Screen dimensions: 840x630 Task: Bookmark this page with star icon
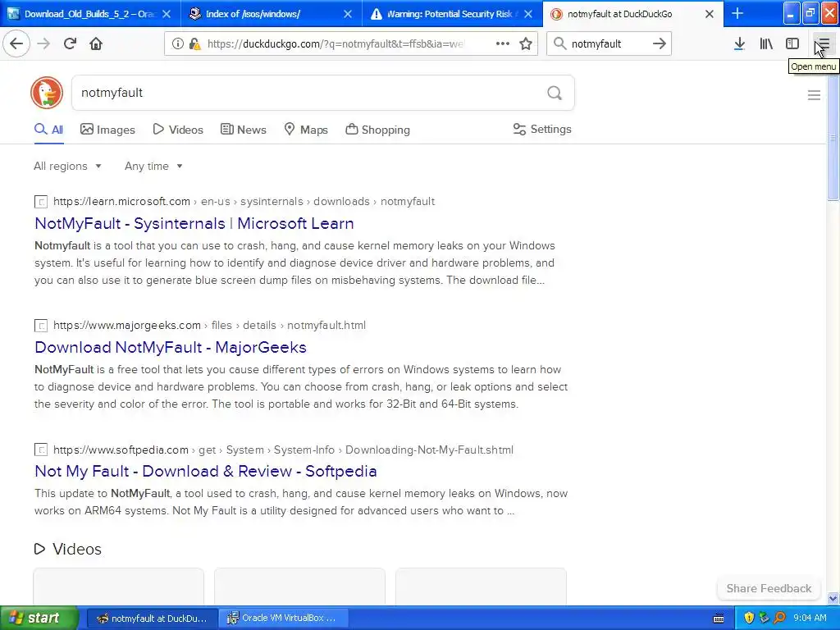(526, 44)
